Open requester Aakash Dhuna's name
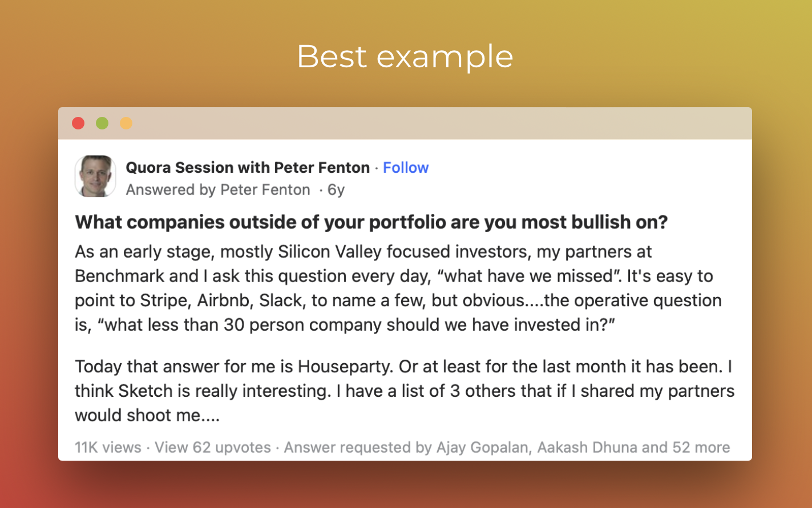Image resolution: width=812 pixels, height=508 pixels. pyautogui.click(x=586, y=448)
